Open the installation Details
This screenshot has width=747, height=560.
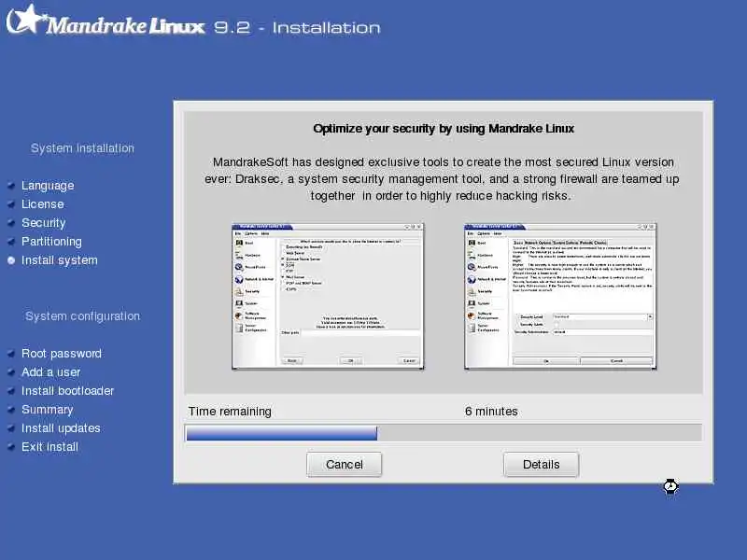click(542, 464)
